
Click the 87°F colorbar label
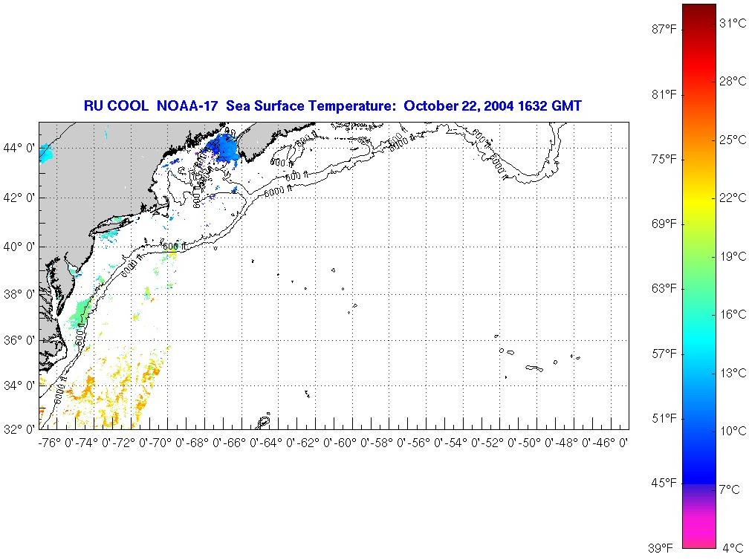point(664,30)
